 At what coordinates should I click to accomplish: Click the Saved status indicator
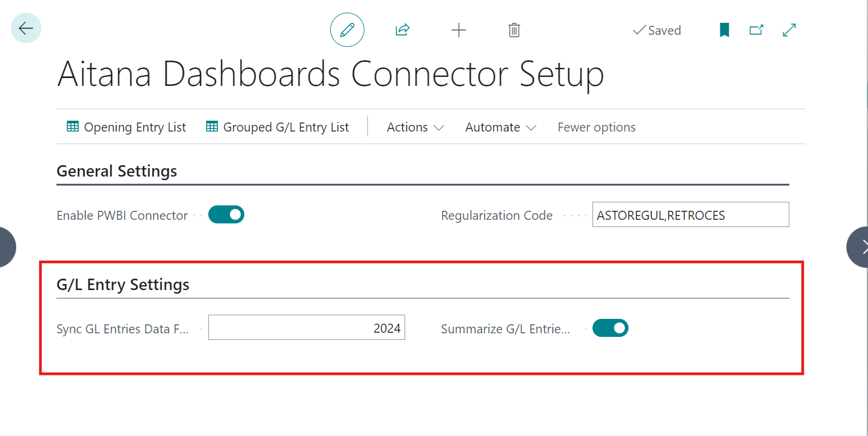click(657, 30)
